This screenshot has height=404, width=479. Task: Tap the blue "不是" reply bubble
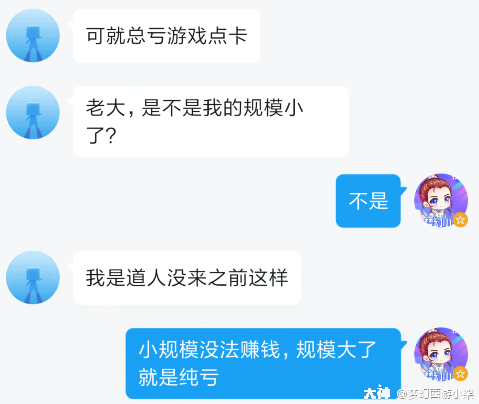coord(368,201)
